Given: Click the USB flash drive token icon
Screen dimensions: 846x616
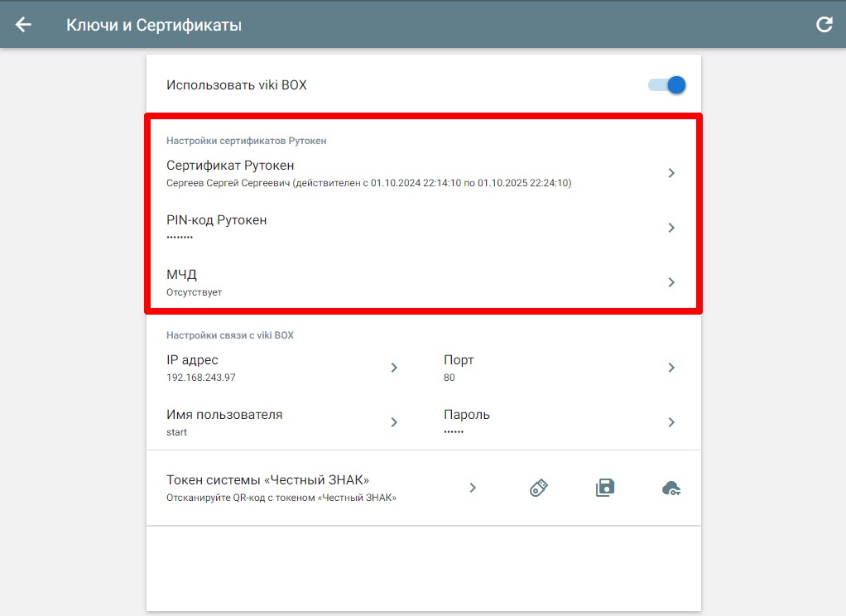Looking at the screenshot, I should pos(539,488).
